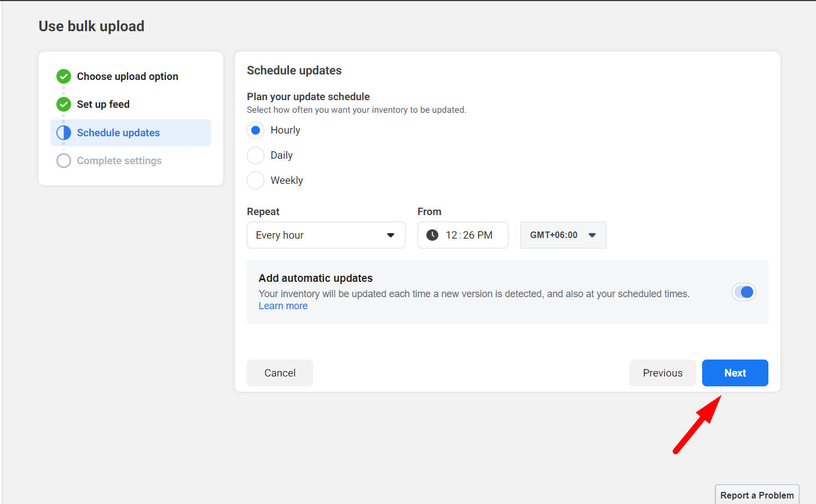Open the GMT+06:00 timezone dropdown
The height and width of the screenshot is (504, 816).
tap(563, 235)
